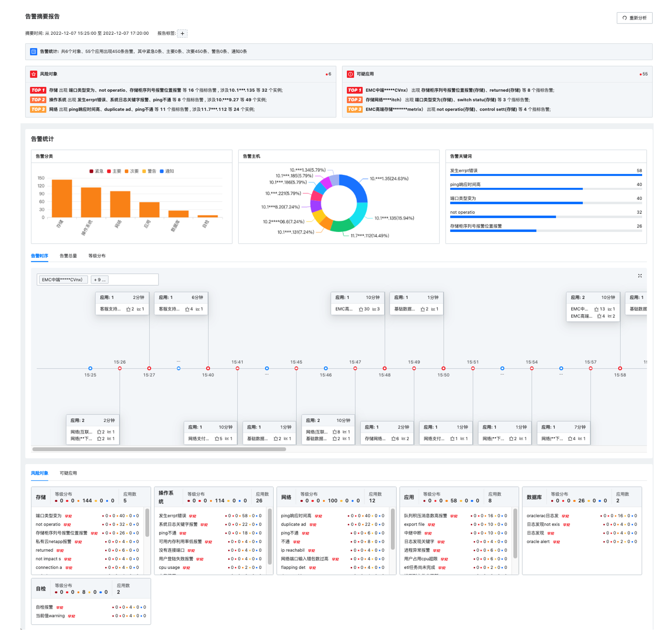670x644 pixels.
Task: Click the 15:40 timeline marker
Action: (x=208, y=368)
